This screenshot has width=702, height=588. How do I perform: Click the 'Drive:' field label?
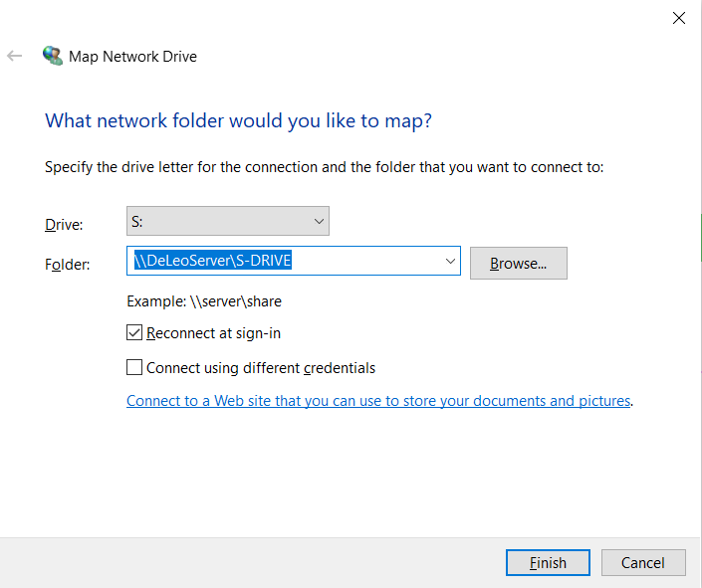(x=64, y=225)
